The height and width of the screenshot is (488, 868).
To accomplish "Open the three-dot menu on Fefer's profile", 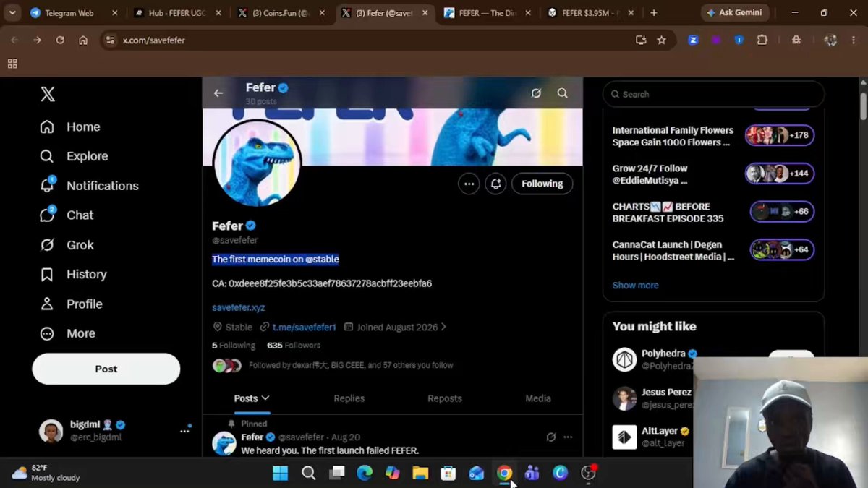I will (469, 184).
